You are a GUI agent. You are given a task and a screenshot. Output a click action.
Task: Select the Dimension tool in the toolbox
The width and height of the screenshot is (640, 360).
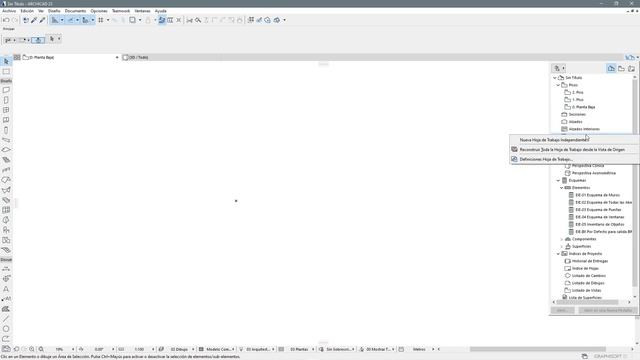click(6, 269)
